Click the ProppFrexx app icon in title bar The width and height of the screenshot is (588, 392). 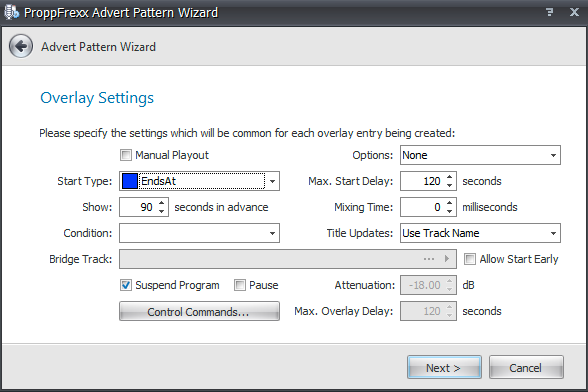[11, 12]
